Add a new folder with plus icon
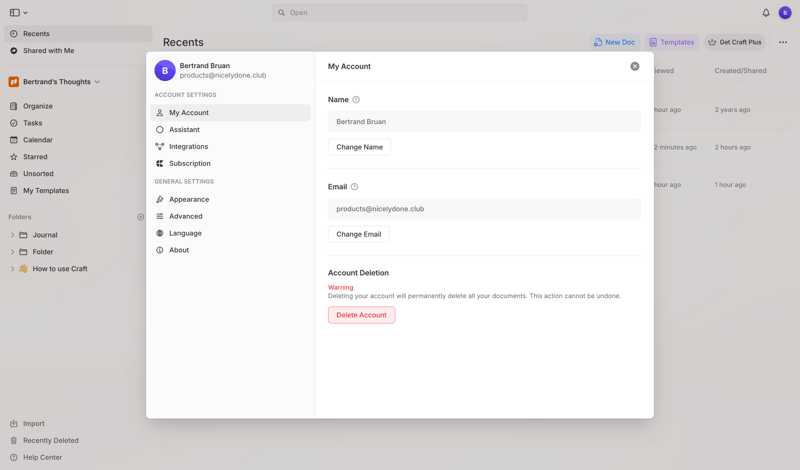The height and width of the screenshot is (470, 800). 140,217
